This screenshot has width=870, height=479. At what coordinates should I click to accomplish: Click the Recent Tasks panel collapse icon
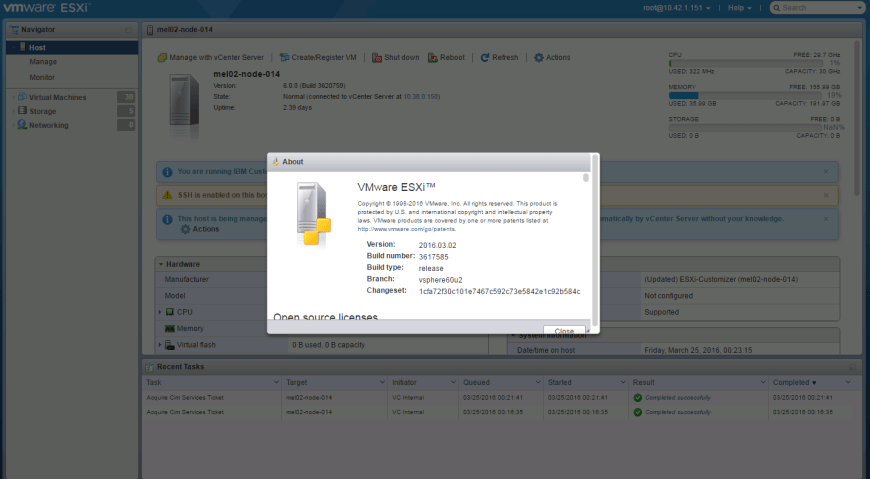853,367
